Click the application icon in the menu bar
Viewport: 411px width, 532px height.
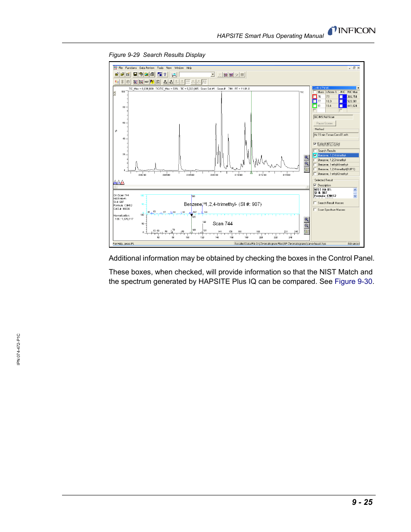115,68
